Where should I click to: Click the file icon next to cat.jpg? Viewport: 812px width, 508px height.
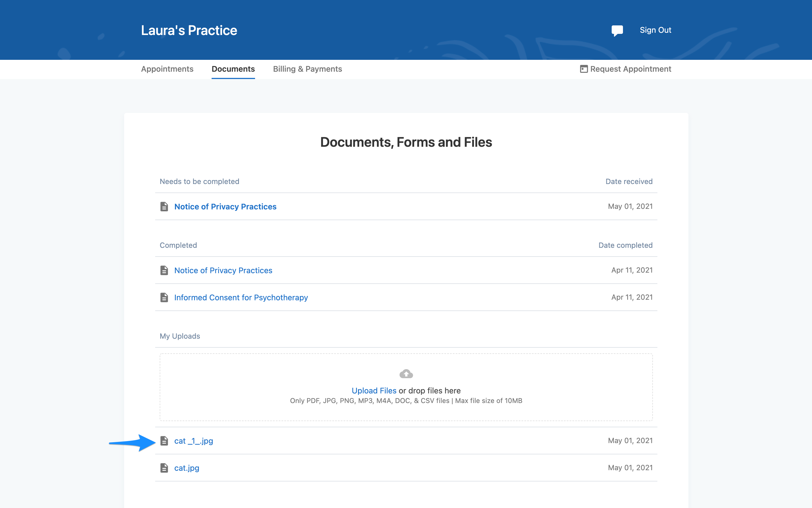coord(164,467)
